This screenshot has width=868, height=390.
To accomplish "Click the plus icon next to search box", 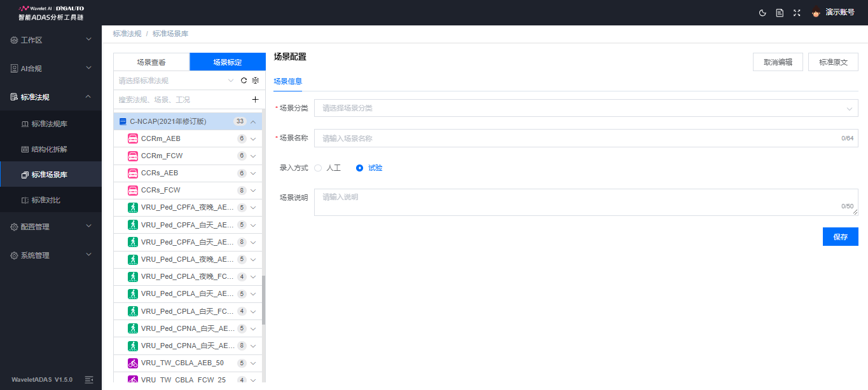I will point(255,100).
